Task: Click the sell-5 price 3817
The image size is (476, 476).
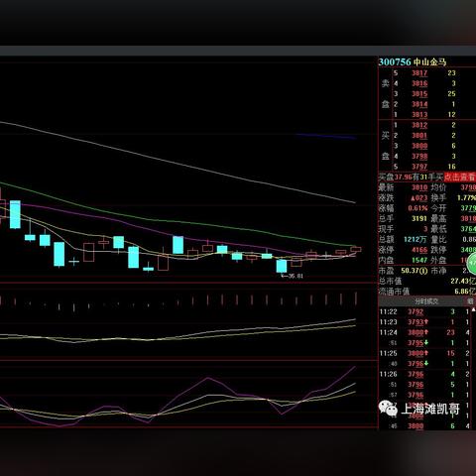Action: pos(419,73)
